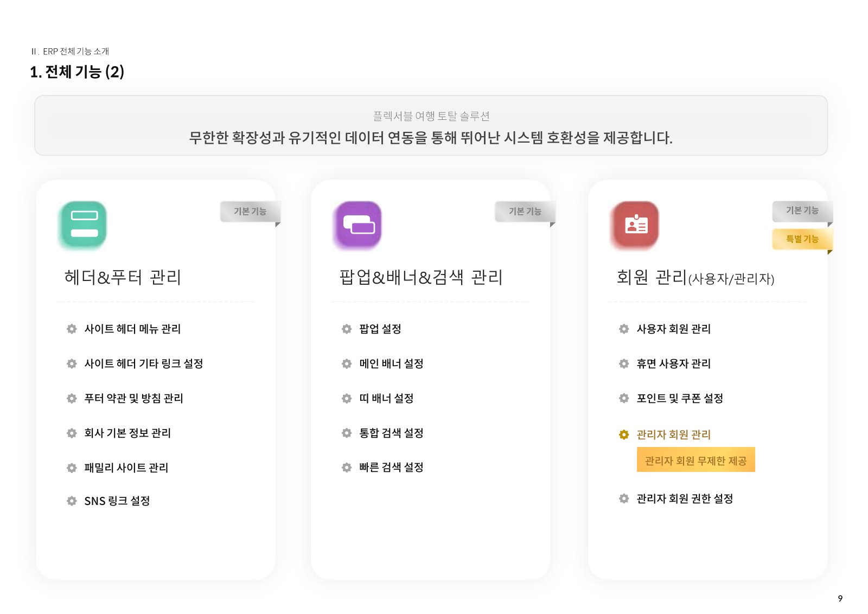The height and width of the screenshot is (614, 868).
Task: Click gear icon beside 사용자 회원 관리
Action: pos(624,329)
